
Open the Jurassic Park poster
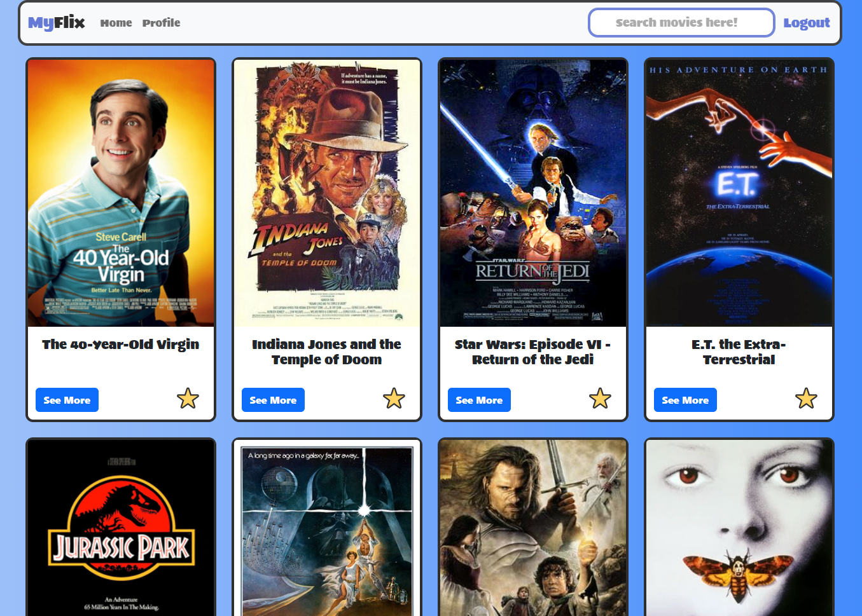tap(120, 528)
